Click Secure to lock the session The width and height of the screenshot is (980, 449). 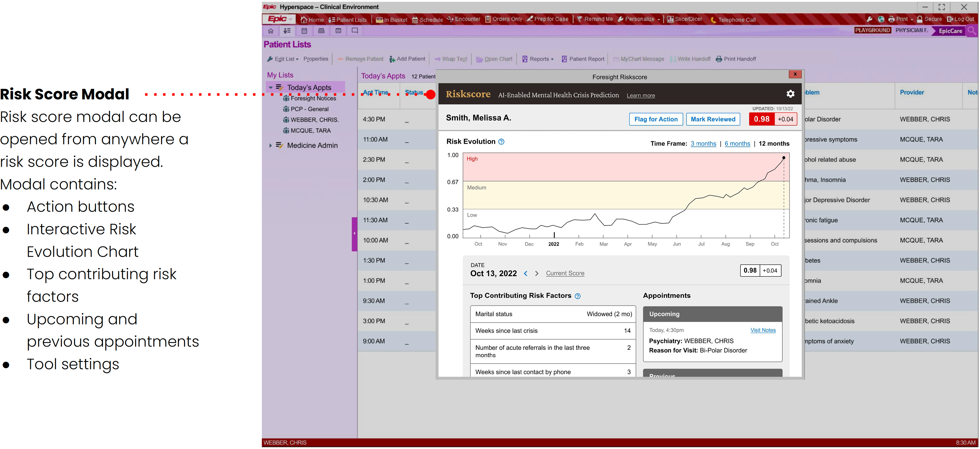[929, 19]
